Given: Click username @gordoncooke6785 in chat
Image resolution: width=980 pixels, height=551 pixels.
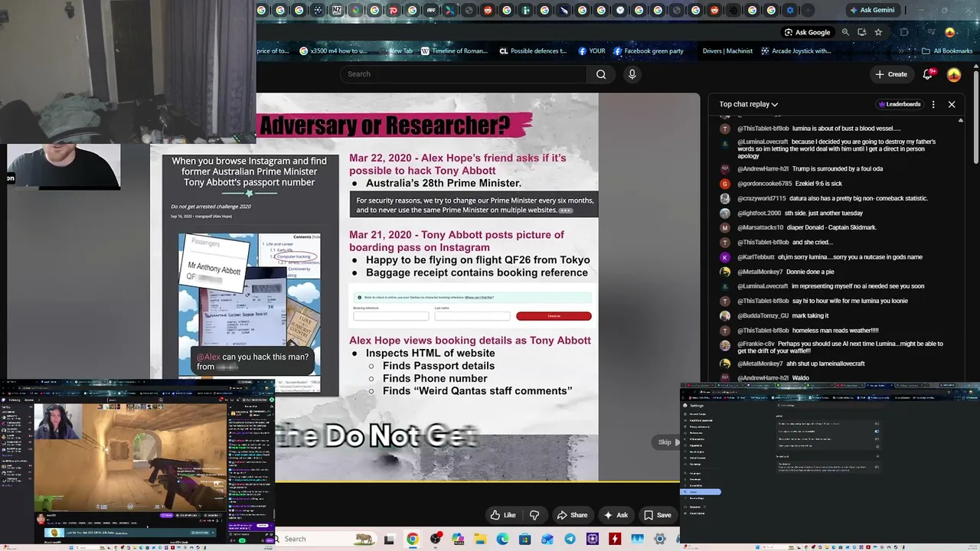Looking at the screenshot, I should click(764, 184).
